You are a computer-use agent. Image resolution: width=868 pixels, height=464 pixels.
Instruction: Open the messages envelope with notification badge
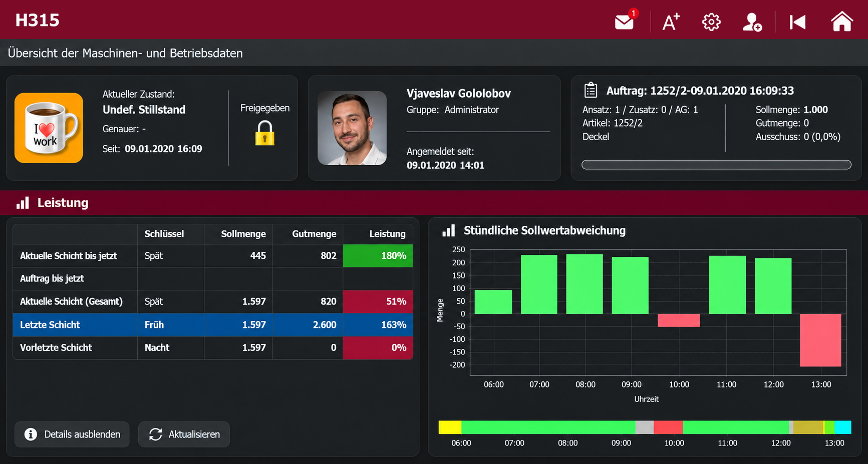(x=625, y=22)
